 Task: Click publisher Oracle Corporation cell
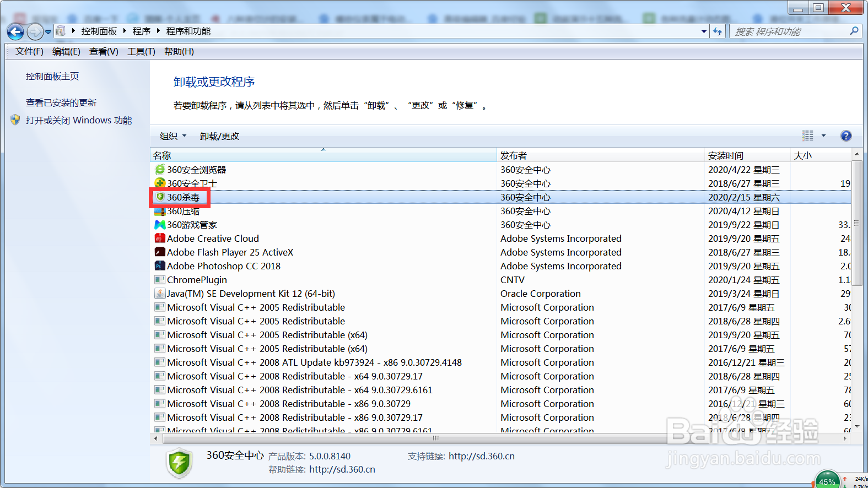540,294
